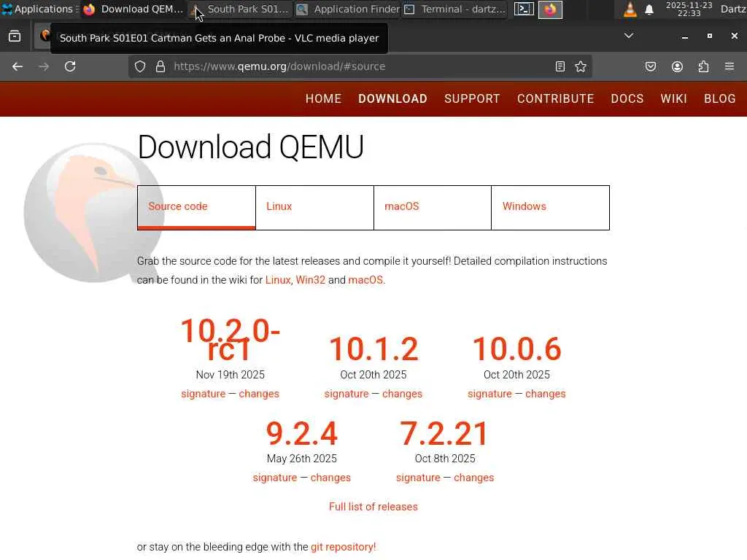Open changes link for 10.1.2

coord(402,394)
